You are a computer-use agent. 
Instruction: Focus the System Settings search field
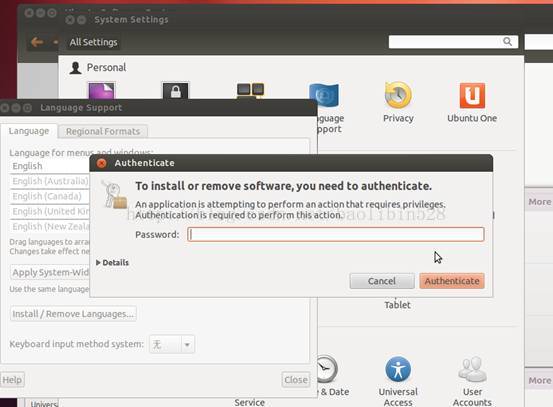click(453, 42)
